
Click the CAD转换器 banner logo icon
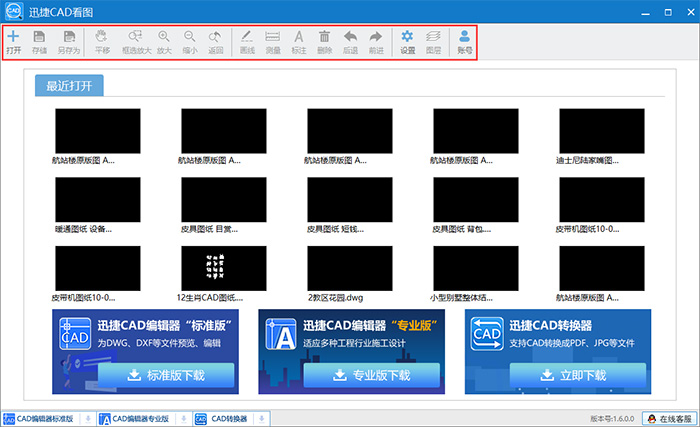tap(487, 334)
